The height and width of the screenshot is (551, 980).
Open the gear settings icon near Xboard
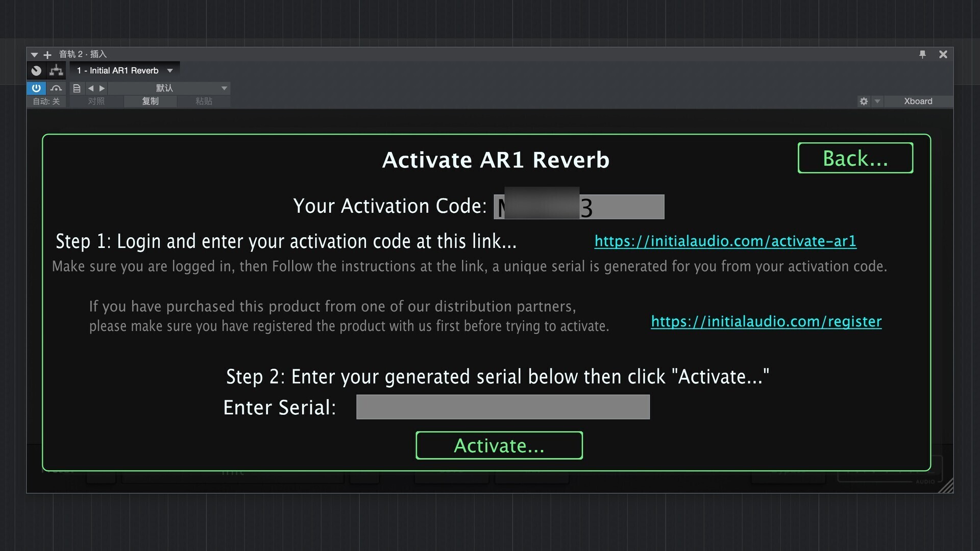(864, 101)
